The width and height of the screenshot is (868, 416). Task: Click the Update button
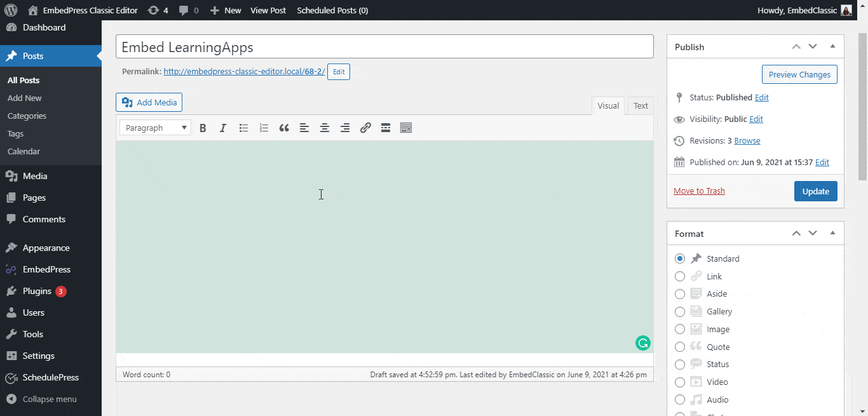pos(816,191)
